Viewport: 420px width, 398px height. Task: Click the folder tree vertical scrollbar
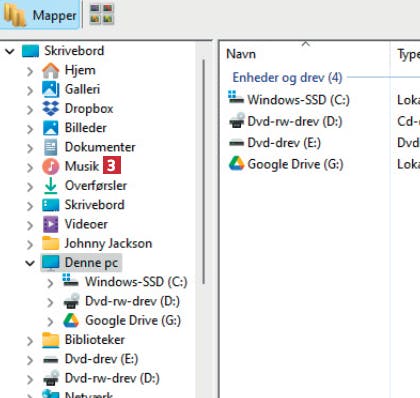203,172
